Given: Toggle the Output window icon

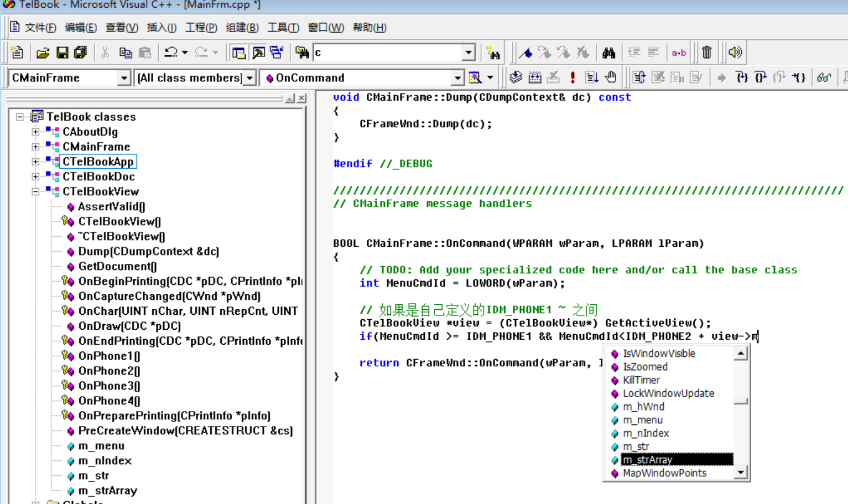Looking at the screenshot, I should (258, 53).
